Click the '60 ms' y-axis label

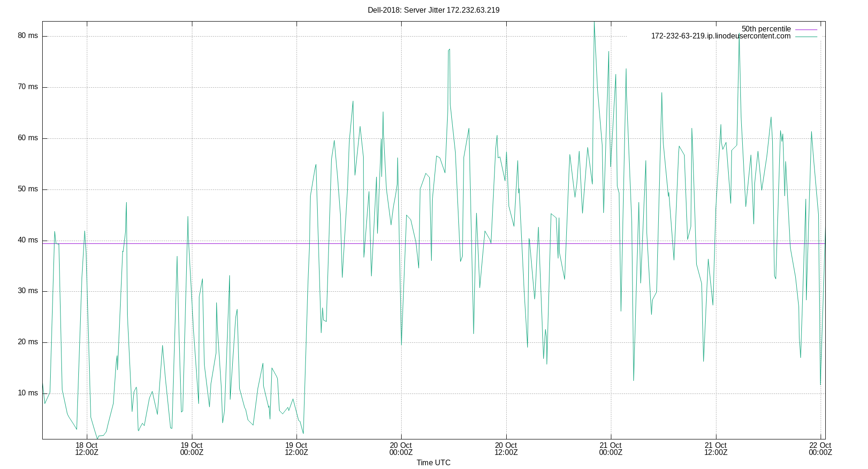coord(28,138)
